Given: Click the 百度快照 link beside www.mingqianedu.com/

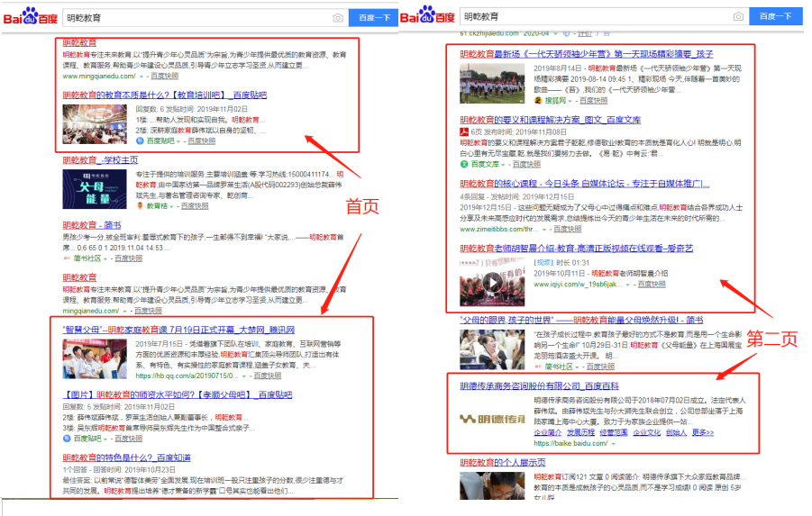Looking at the screenshot, I should click(x=165, y=76).
